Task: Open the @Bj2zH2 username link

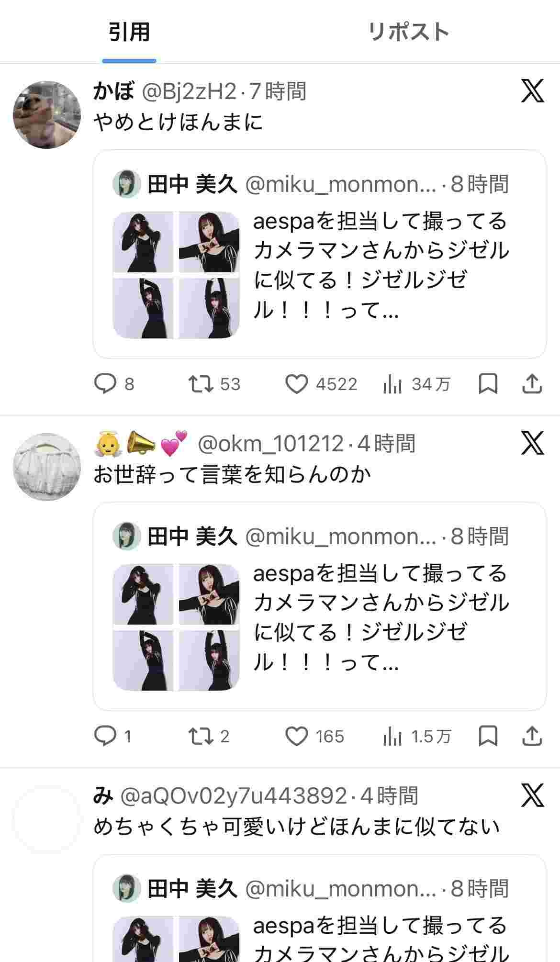Action: [x=189, y=91]
